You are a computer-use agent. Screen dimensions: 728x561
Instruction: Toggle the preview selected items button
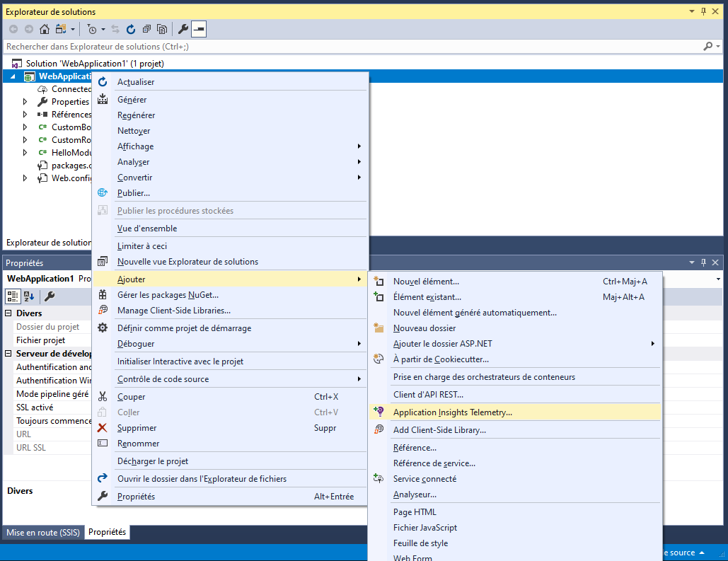199,29
